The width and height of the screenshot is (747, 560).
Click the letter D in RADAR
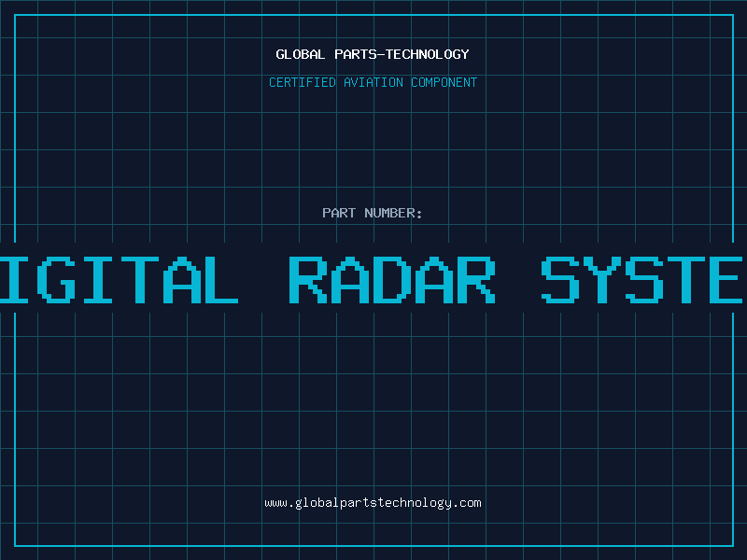pyautogui.click(x=392, y=278)
